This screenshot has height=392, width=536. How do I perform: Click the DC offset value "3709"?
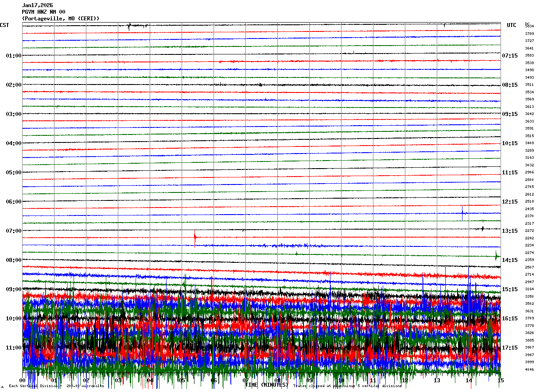tap(529, 318)
